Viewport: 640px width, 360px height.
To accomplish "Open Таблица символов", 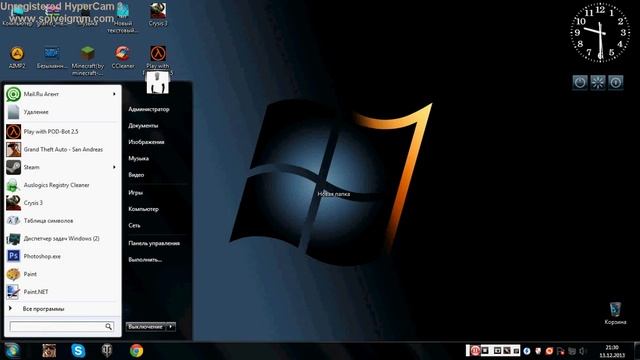I will click(62, 220).
